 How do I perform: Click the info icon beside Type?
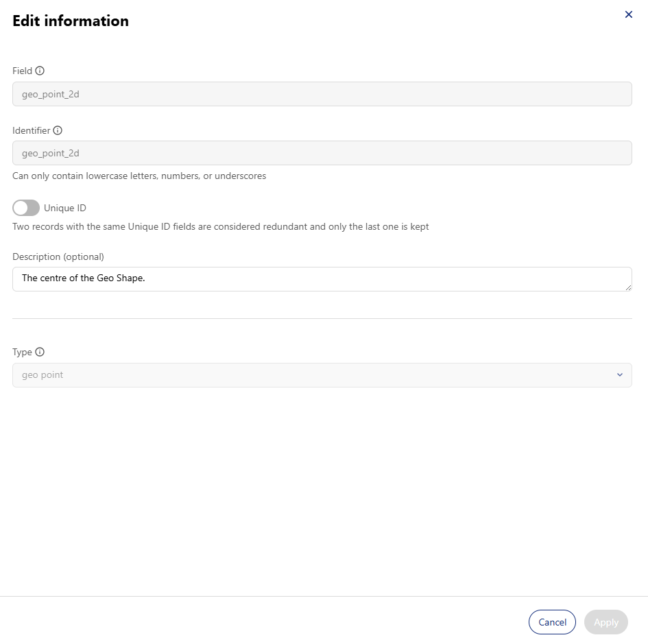point(40,352)
